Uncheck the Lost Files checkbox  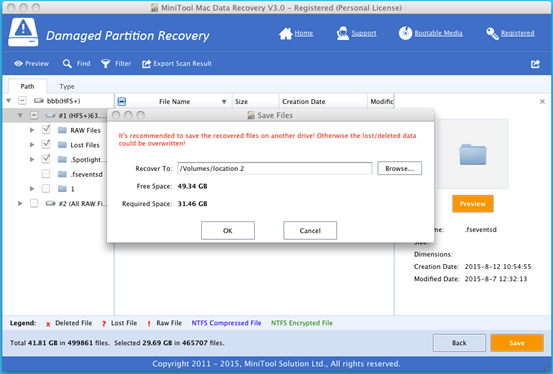pyautogui.click(x=46, y=144)
